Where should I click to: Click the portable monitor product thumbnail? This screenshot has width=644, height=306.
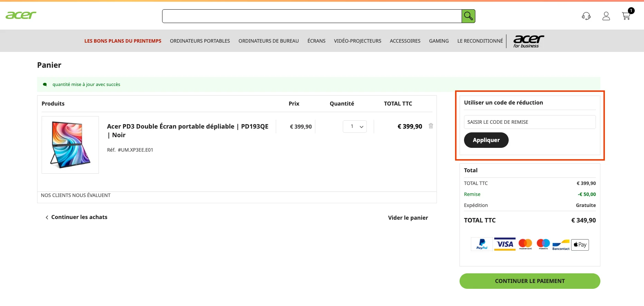[x=70, y=145]
